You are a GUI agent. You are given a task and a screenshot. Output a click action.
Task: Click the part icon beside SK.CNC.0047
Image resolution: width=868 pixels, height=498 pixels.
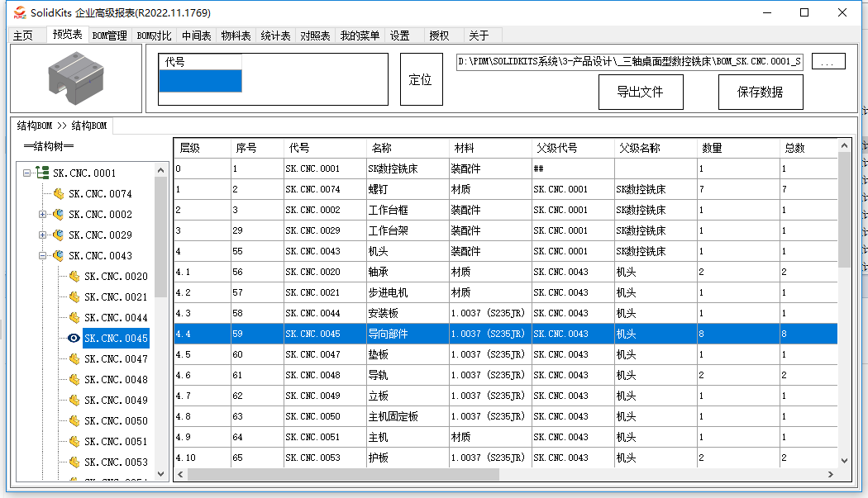click(x=73, y=358)
